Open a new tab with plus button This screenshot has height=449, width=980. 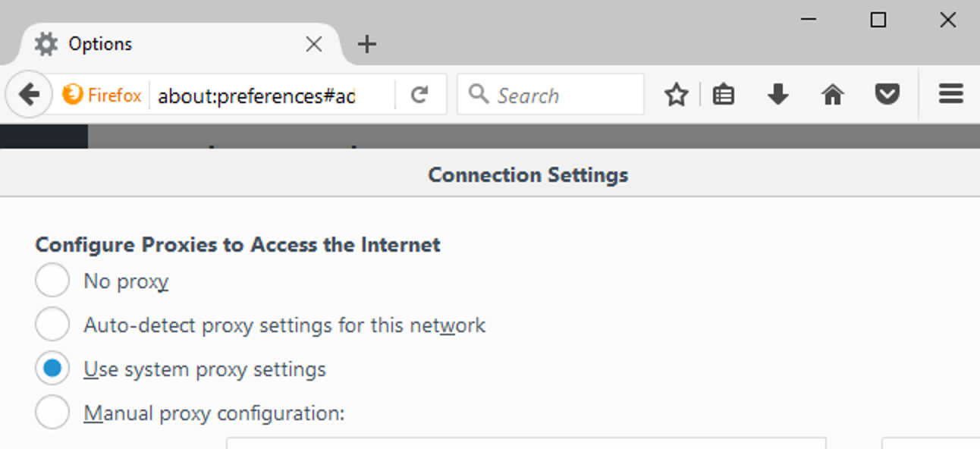(366, 44)
